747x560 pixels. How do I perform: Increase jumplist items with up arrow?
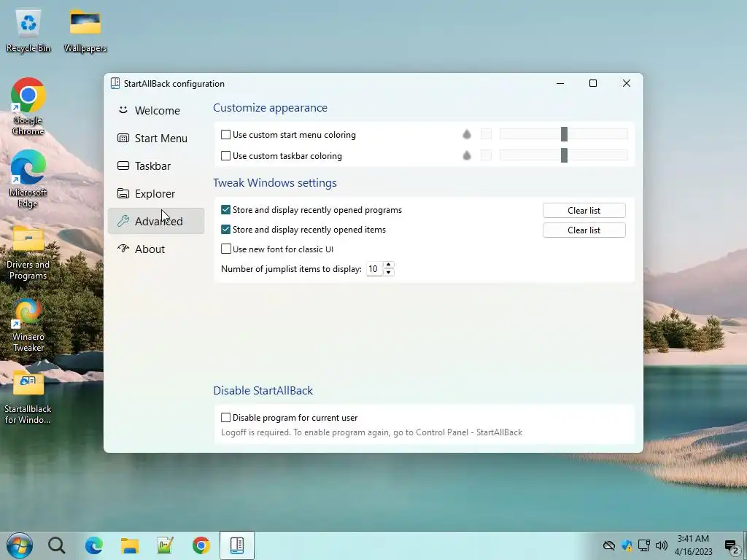pyautogui.click(x=389, y=265)
